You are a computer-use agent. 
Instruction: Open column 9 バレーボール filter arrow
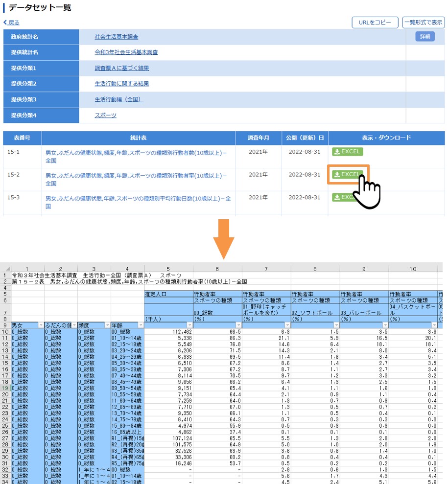coord(385,325)
